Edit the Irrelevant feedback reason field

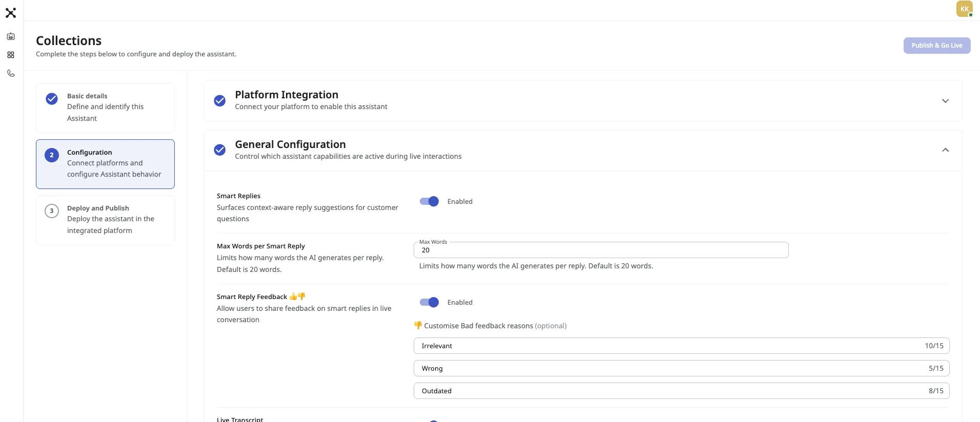pyautogui.click(x=681, y=346)
